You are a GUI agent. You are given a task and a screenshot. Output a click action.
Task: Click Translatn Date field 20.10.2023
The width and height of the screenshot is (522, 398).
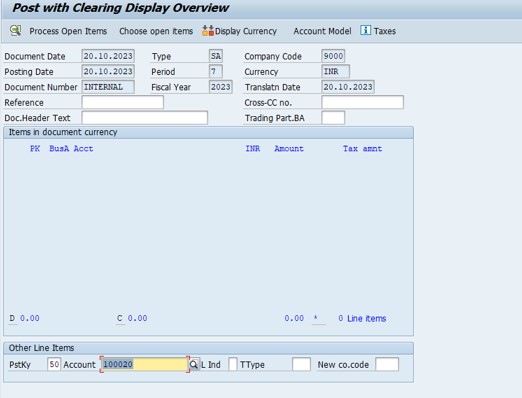pyautogui.click(x=348, y=87)
